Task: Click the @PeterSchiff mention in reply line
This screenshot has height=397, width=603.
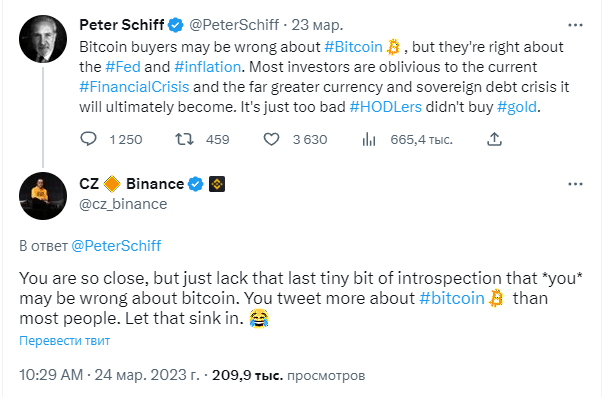Action: tap(116, 246)
